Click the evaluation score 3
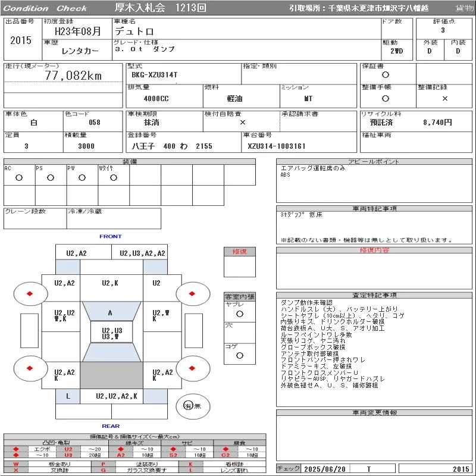Viewport: 476px width, 476px height. point(443,30)
